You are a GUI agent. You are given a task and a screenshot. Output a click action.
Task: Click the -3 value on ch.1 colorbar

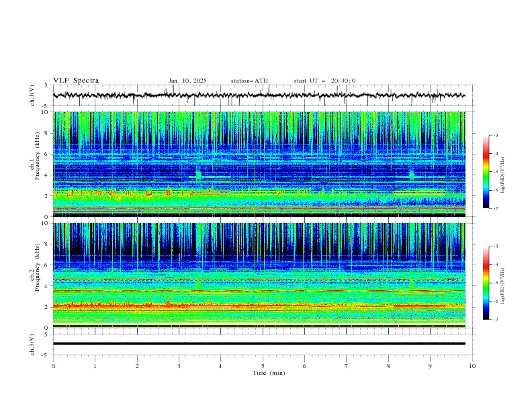[495, 135]
